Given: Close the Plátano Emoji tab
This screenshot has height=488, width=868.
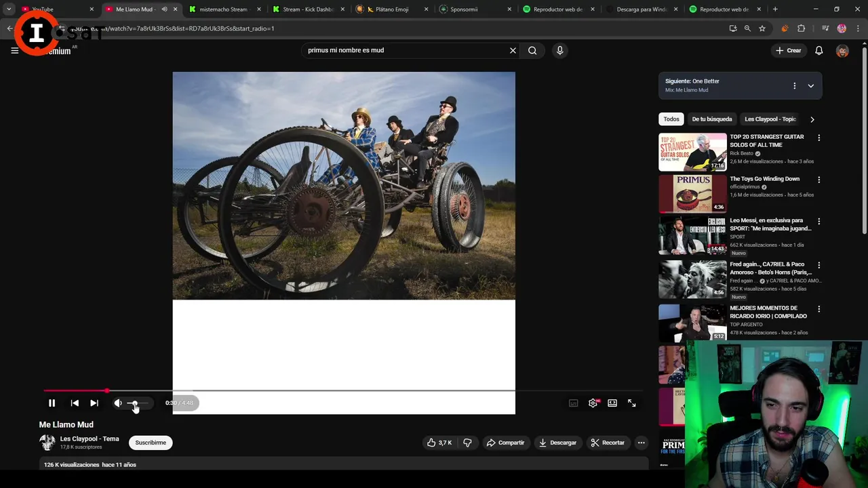Looking at the screenshot, I should click(426, 9).
